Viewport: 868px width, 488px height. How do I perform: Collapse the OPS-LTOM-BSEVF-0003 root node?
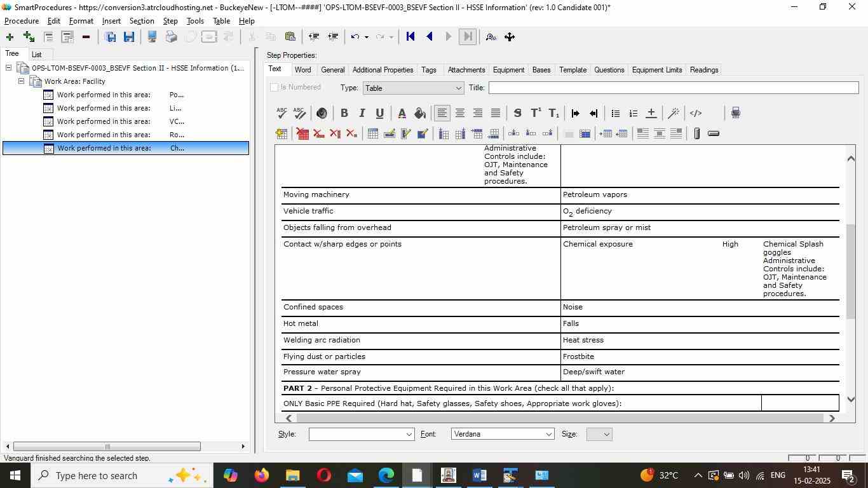coord(9,68)
